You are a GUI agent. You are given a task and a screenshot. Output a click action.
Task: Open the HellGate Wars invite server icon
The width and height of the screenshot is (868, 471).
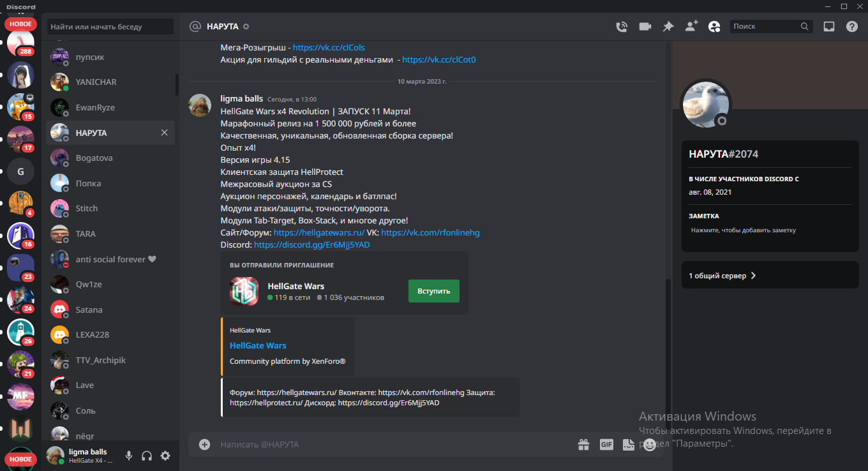point(244,291)
